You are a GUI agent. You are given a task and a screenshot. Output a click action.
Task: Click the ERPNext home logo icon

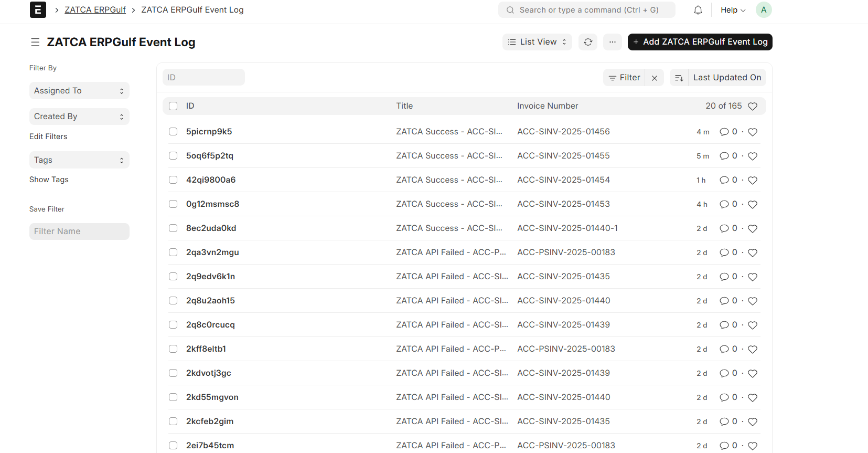[x=38, y=10]
